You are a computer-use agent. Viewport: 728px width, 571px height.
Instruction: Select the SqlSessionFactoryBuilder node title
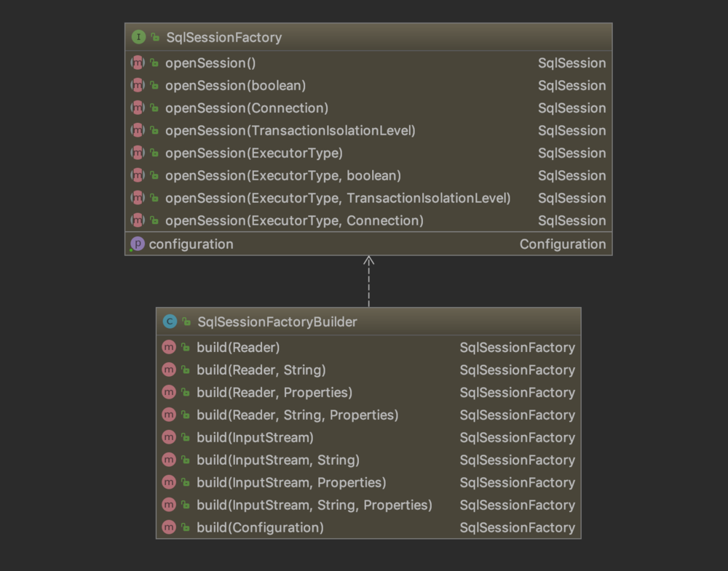(277, 322)
